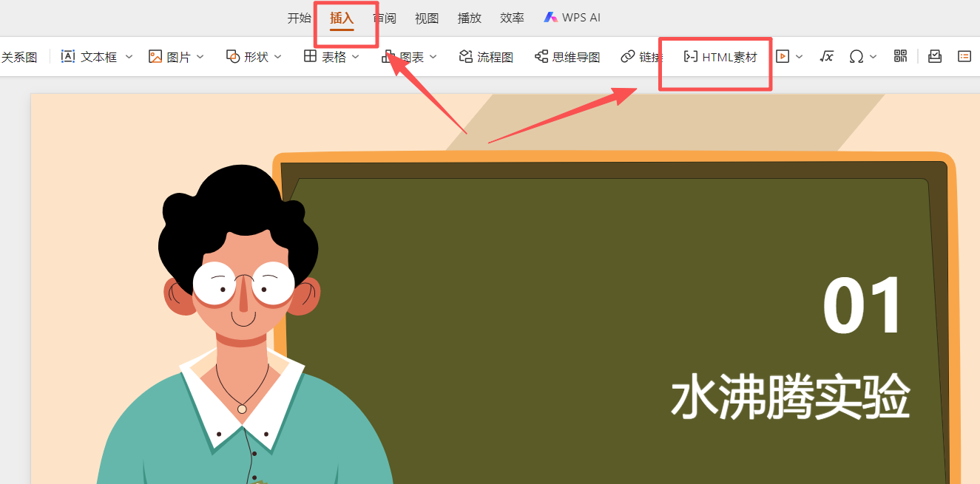This screenshot has height=484, width=980.
Task: Click the HTML素材 button
Action: (x=715, y=56)
